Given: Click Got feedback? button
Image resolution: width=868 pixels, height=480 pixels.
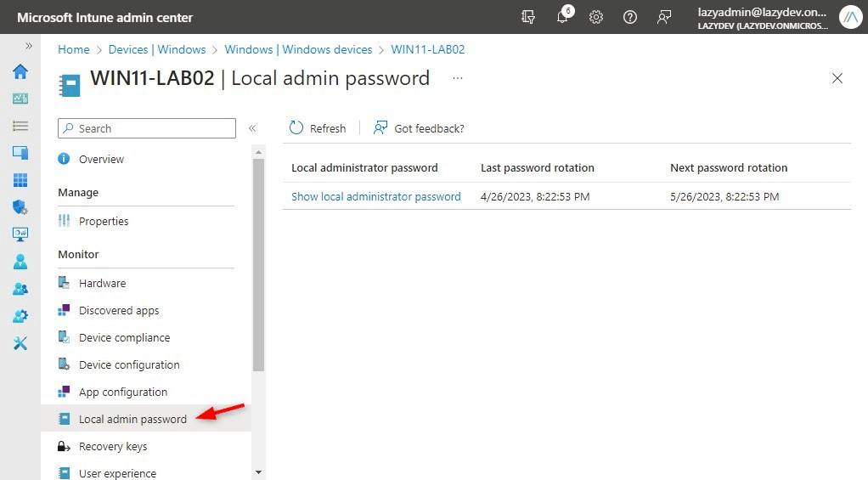Looking at the screenshot, I should (419, 128).
